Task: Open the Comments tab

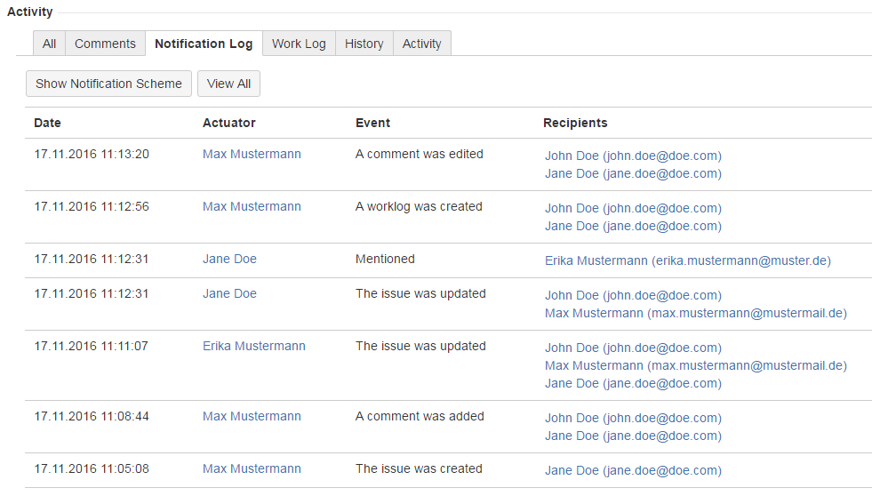Action: click(x=105, y=44)
